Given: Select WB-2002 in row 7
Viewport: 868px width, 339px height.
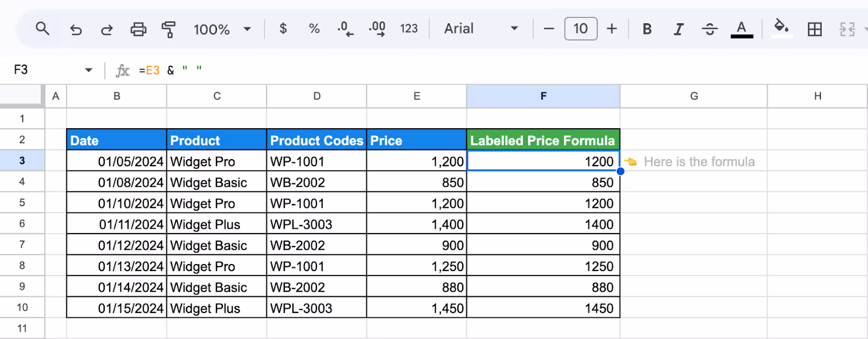Looking at the screenshot, I should point(317,246).
